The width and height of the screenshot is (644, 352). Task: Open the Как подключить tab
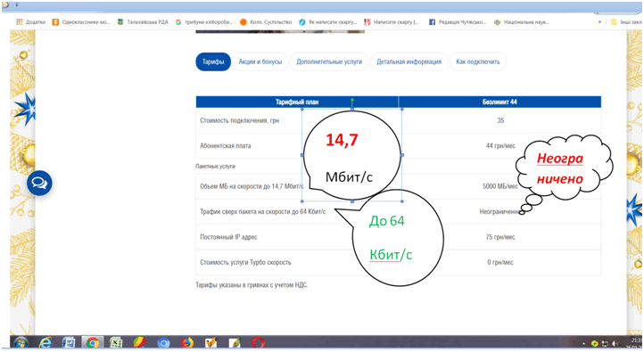tap(478, 61)
